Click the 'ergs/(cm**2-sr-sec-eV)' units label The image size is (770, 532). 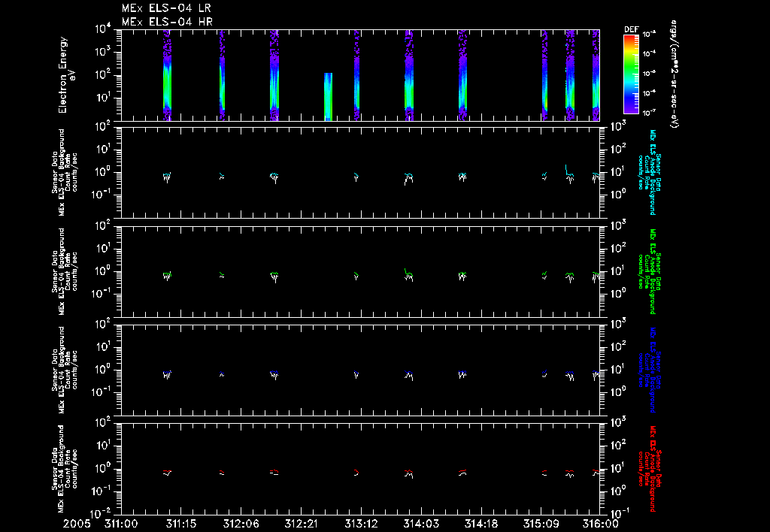pyautogui.click(x=675, y=74)
